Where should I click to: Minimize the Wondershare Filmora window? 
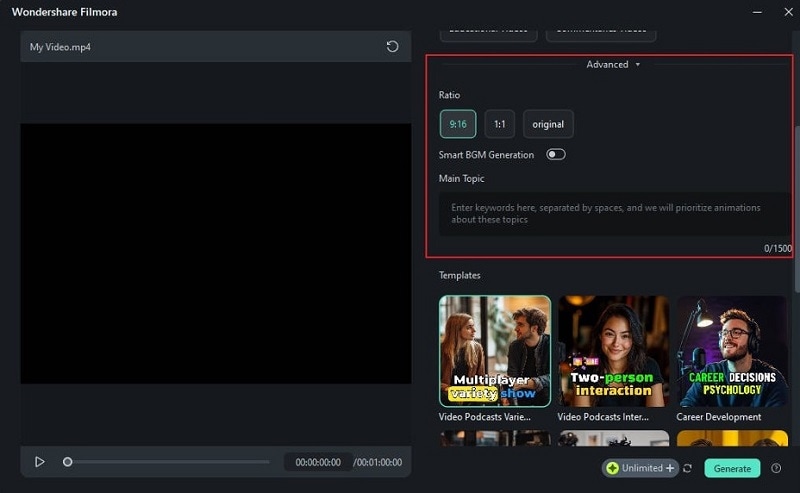click(757, 12)
